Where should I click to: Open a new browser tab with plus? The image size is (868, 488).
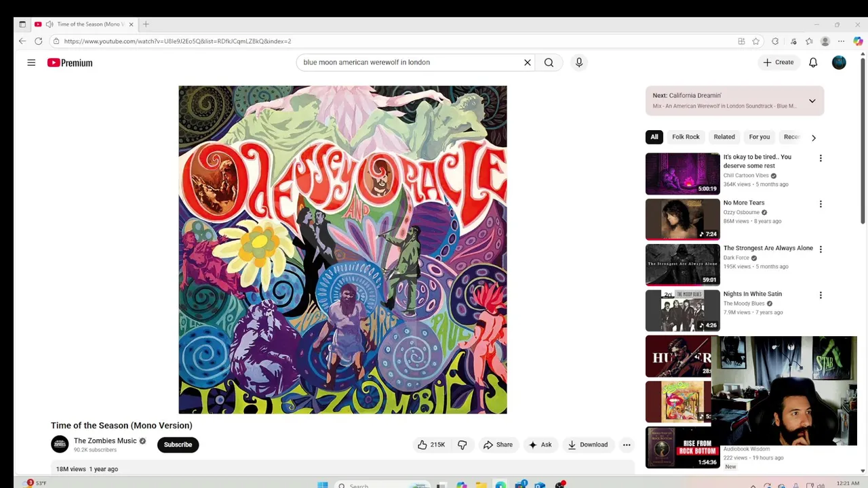pos(146,24)
